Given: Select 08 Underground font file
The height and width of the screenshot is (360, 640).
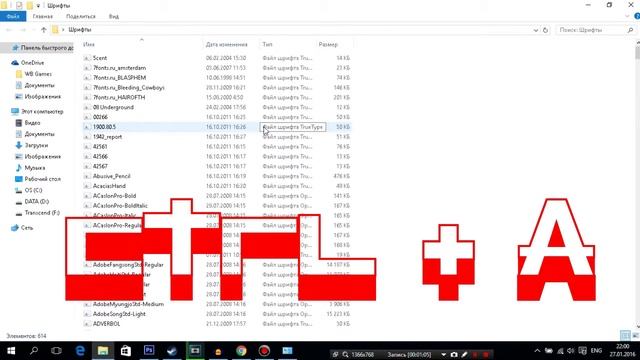Looking at the screenshot, I should click(113, 107).
